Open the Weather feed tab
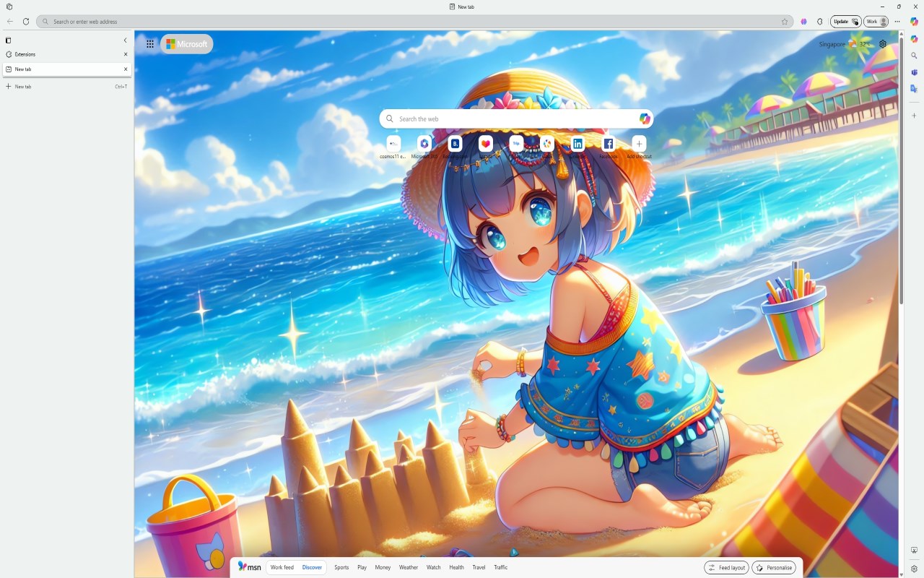The height and width of the screenshot is (578, 924). [x=409, y=568]
